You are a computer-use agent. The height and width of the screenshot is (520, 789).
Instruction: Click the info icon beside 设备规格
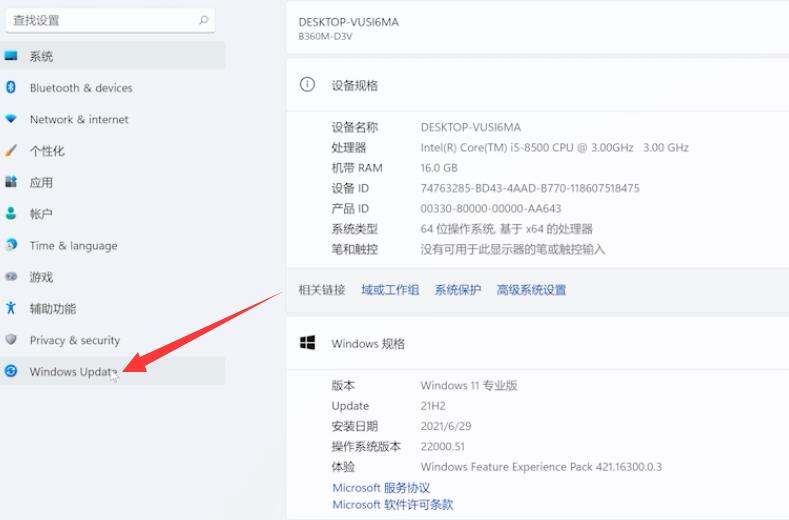coord(307,84)
